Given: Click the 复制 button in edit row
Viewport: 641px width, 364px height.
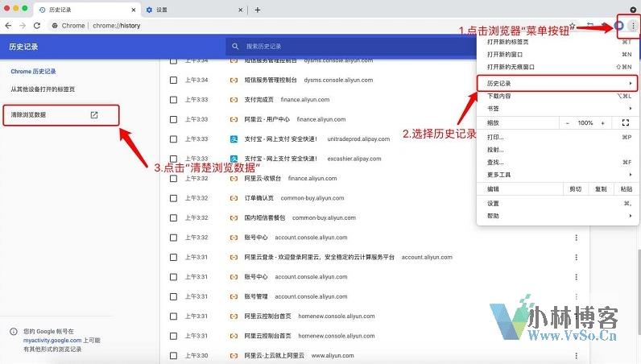Looking at the screenshot, I should coord(601,189).
